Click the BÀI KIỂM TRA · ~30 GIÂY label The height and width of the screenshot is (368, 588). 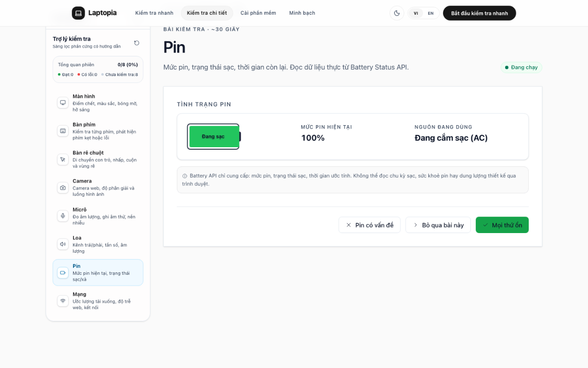201,29
